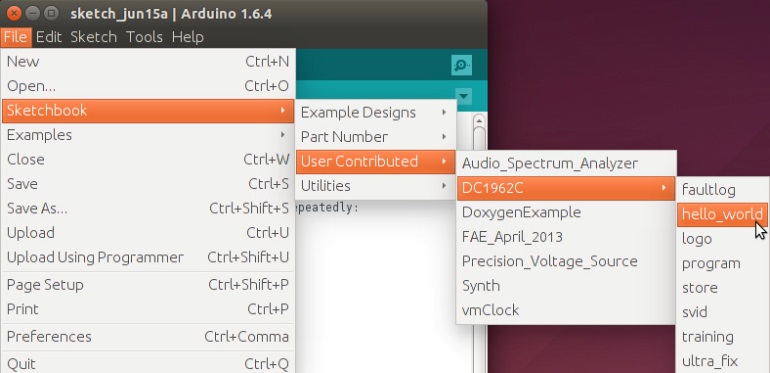The width and height of the screenshot is (770, 373).
Task: Select Print in the File menu
Action: [148, 310]
